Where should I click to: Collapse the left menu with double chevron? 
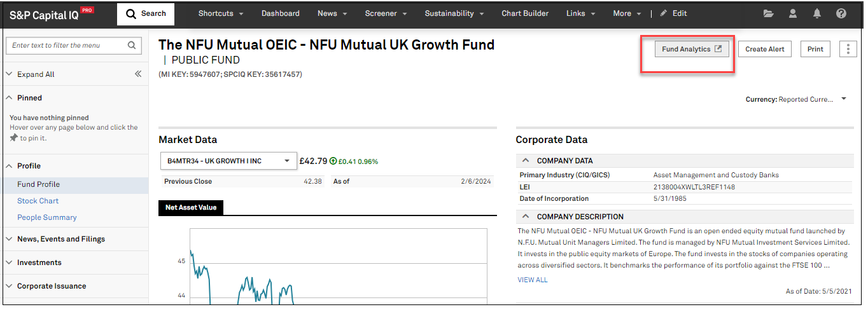pos(138,74)
